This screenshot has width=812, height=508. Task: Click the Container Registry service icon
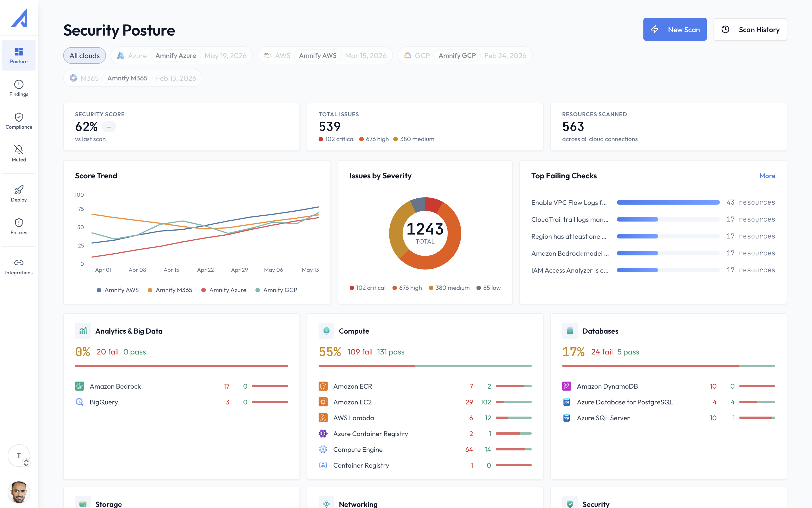tap(323, 465)
